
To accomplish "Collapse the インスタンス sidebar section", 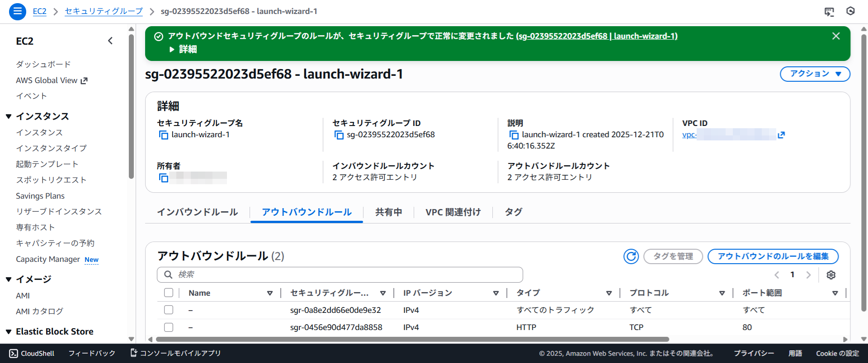I will (x=9, y=116).
